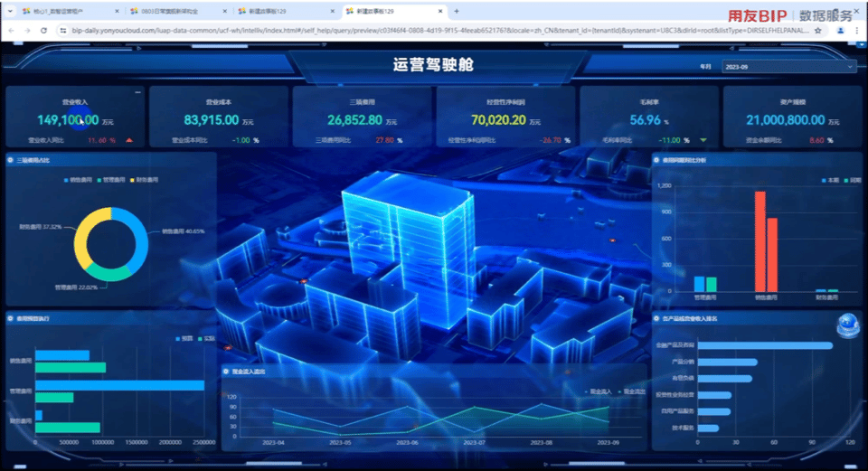The height and width of the screenshot is (471, 868).
Task: Toggle 现金流出 legend in line chart
Action: point(632,391)
